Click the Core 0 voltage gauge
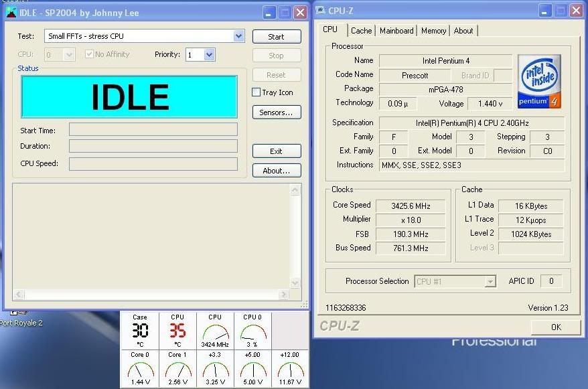 [x=139, y=369]
